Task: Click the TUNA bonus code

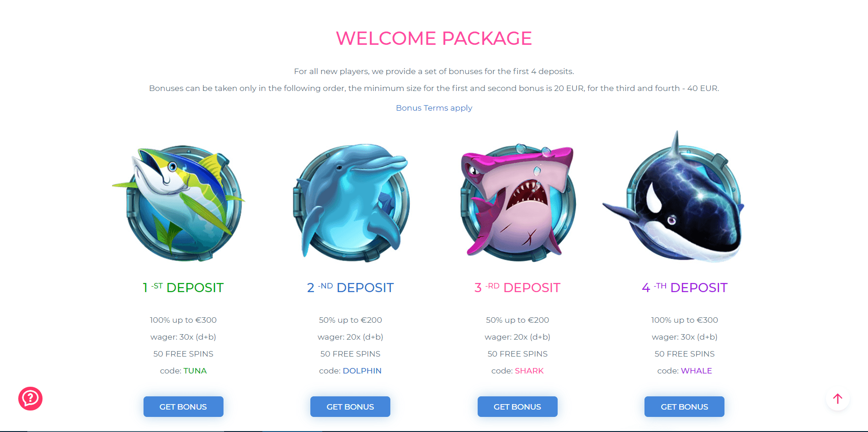Action: tap(195, 371)
